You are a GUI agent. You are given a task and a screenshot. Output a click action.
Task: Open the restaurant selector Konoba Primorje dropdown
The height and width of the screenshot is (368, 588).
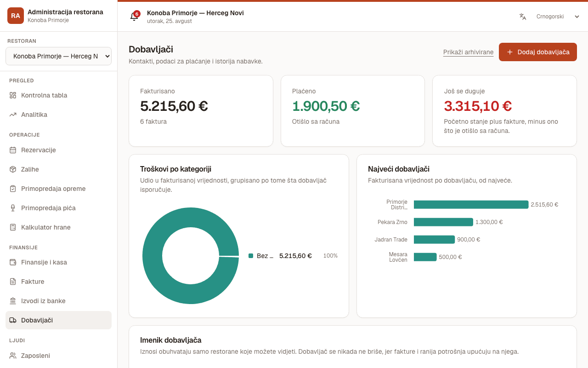coord(58,56)
